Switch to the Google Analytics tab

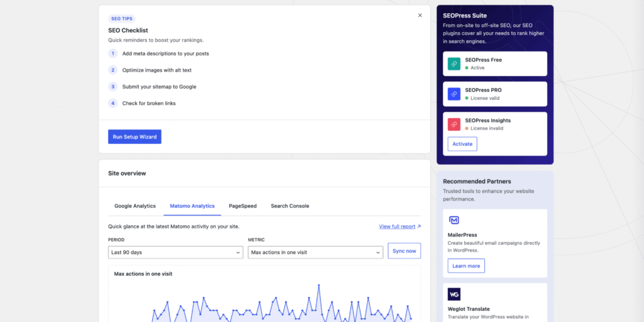coord(135,206)
